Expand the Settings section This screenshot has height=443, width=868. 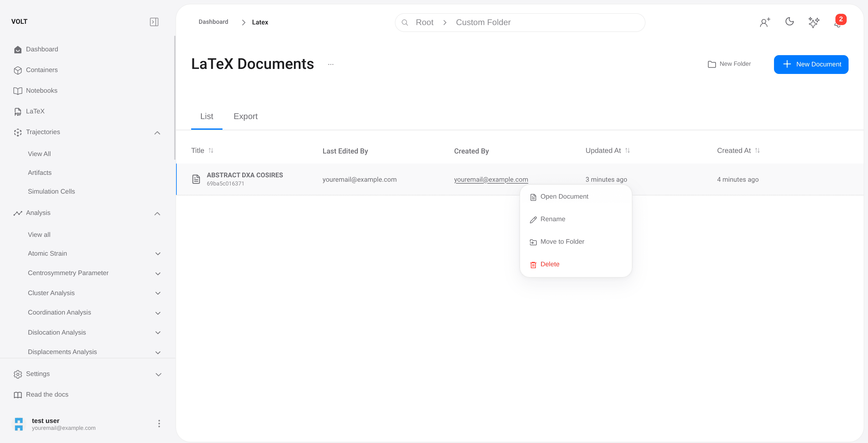[x=158, y=374]
